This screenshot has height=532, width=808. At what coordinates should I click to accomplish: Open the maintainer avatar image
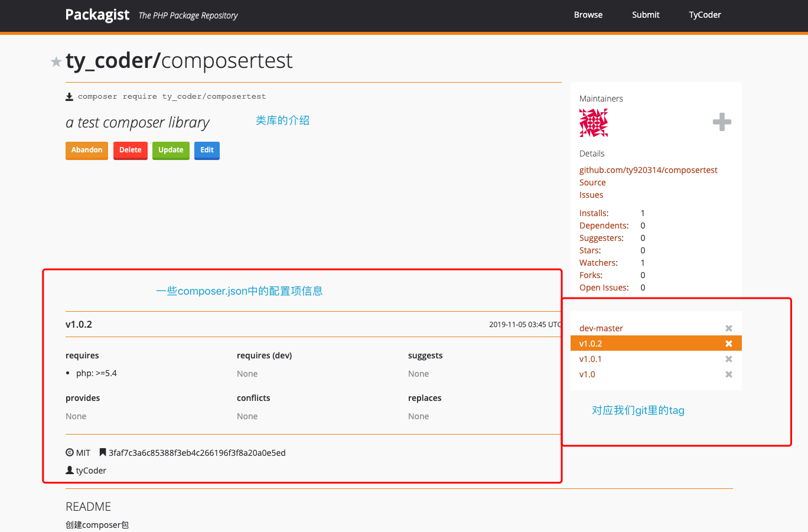(594, 123)
